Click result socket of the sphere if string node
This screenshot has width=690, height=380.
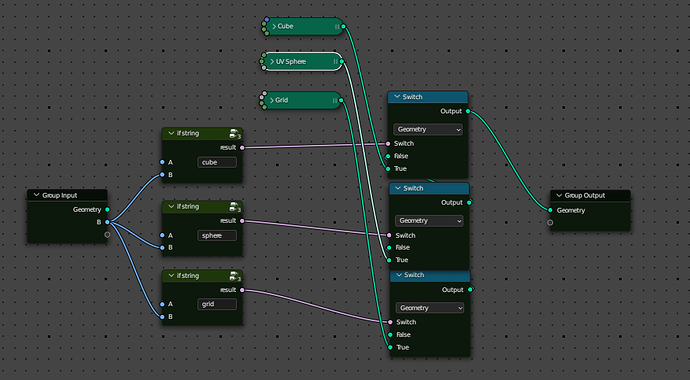pyautogui.click(x=242, y=221)
